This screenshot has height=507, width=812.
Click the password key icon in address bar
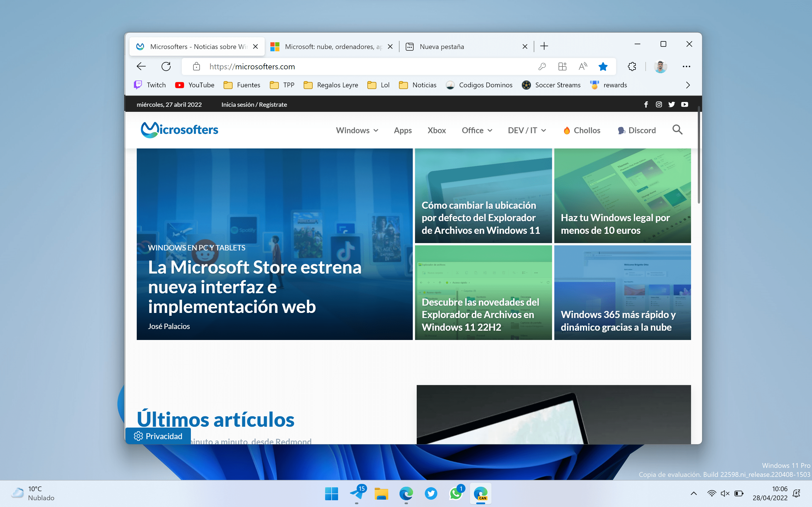tap(542, 66)
